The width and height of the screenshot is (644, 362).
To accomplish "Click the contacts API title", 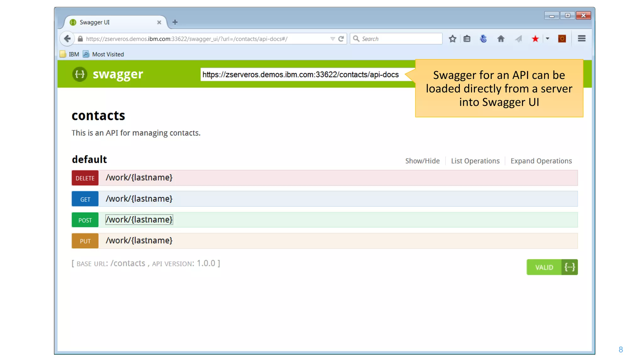I will 98,116.
